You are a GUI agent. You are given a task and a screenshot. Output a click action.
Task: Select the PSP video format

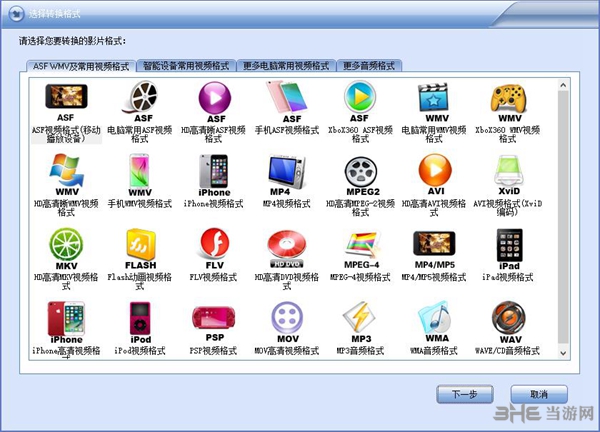pos(214,330)
